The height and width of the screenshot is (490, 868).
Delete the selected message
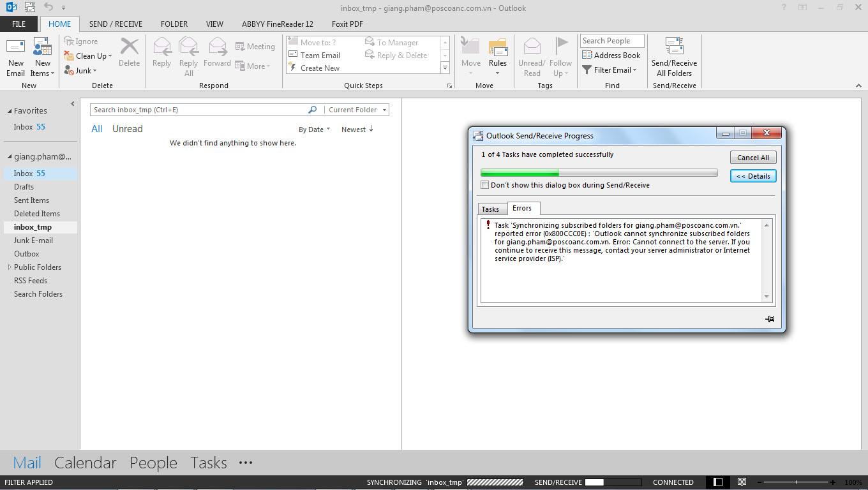[129, 52]
